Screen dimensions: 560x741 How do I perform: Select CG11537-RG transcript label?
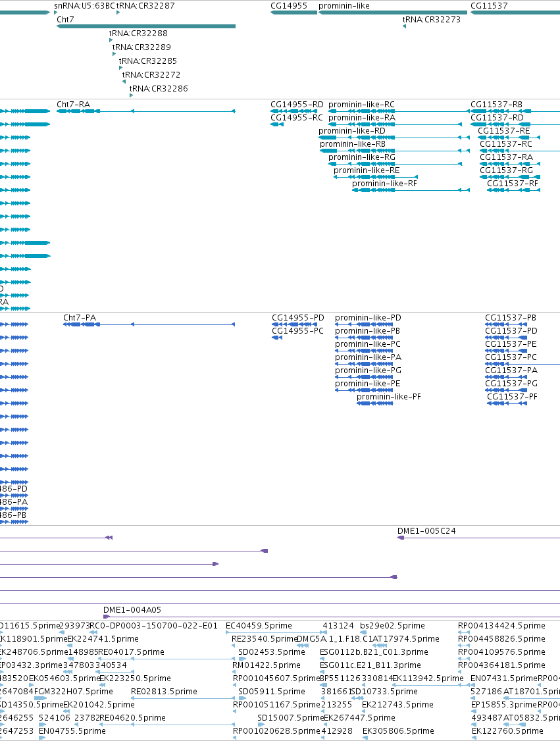[x=506, y=170]
